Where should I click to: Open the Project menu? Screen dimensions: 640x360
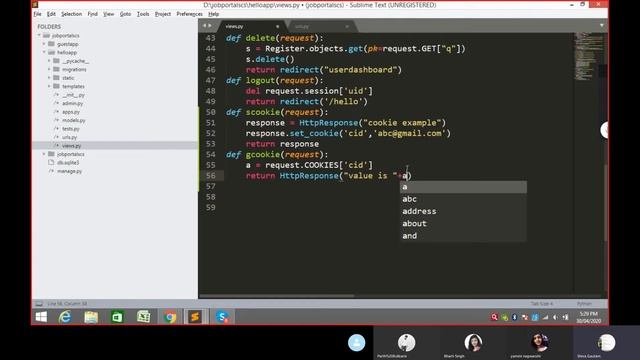click(163, 14)
